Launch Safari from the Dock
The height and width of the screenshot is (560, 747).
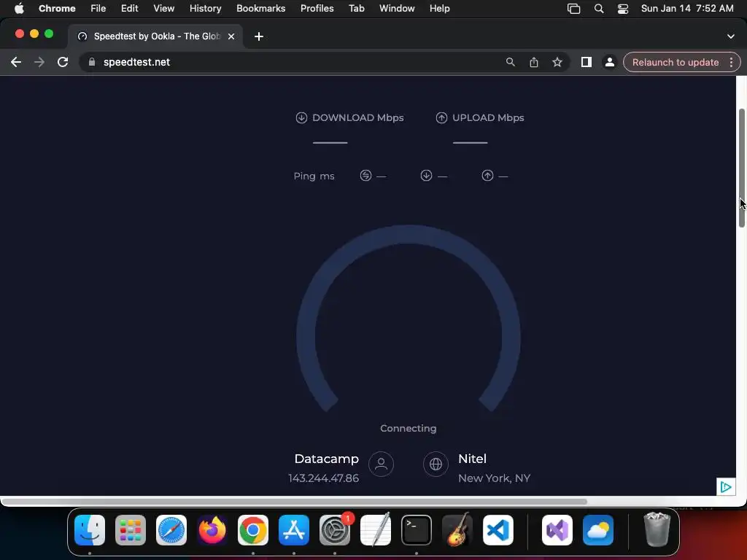[x=171, y=530]
